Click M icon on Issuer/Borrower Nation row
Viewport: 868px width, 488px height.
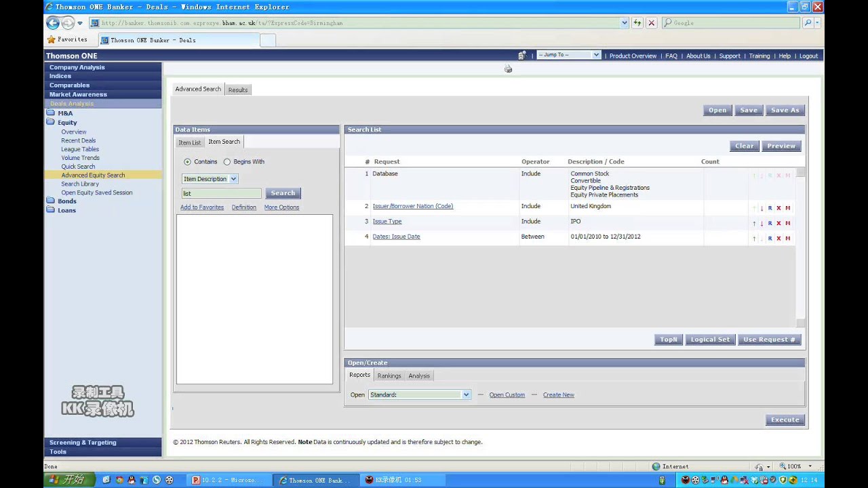click(787, 208)
